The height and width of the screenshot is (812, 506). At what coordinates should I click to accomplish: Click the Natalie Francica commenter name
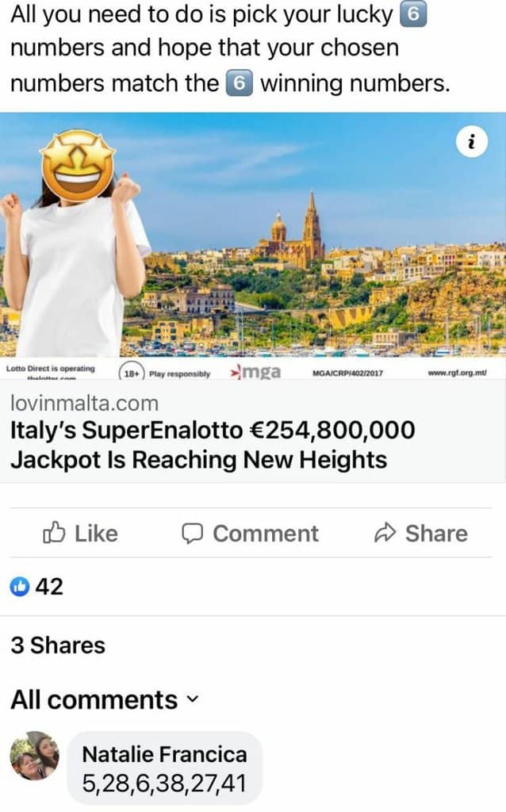[165, 754]
